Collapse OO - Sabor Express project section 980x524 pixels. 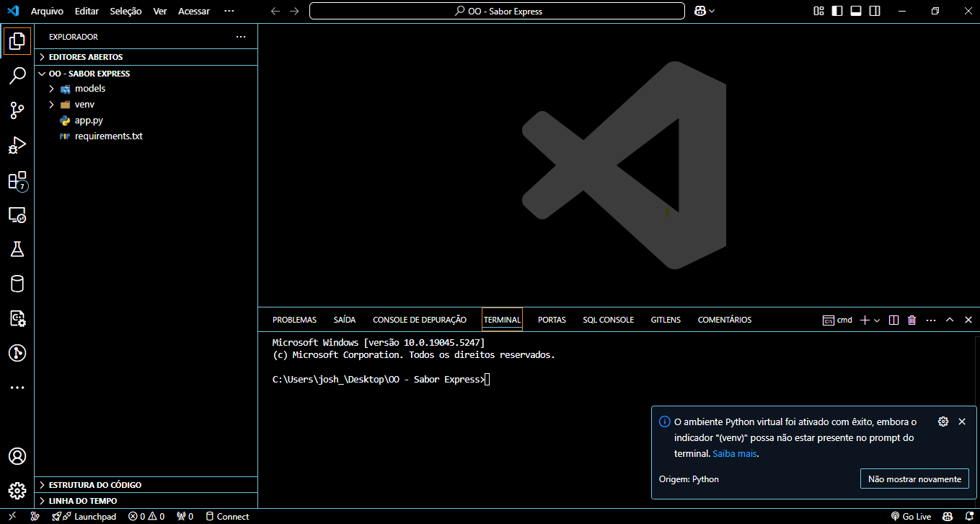pyautogui.click(x=146, y=73)
